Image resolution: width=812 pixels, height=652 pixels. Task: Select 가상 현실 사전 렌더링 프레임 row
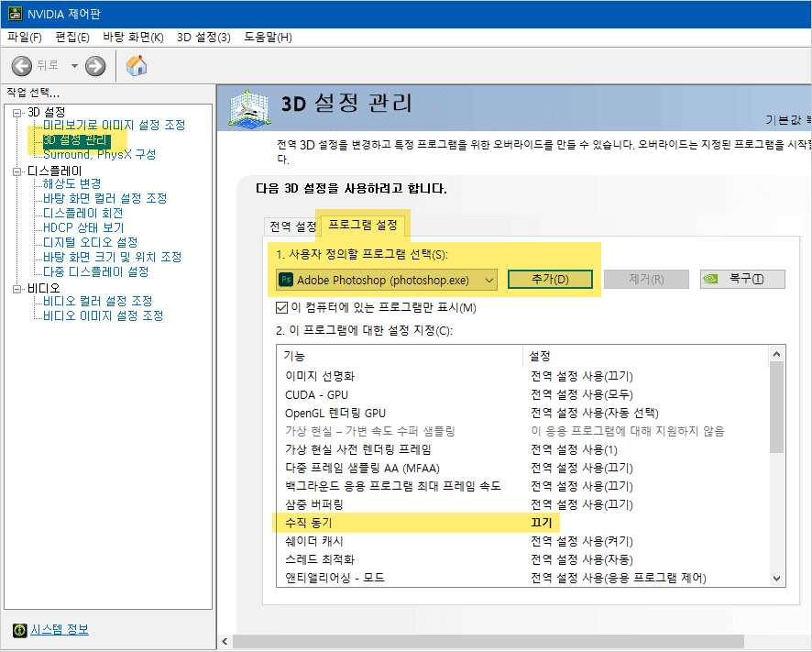tap(523, 450)
